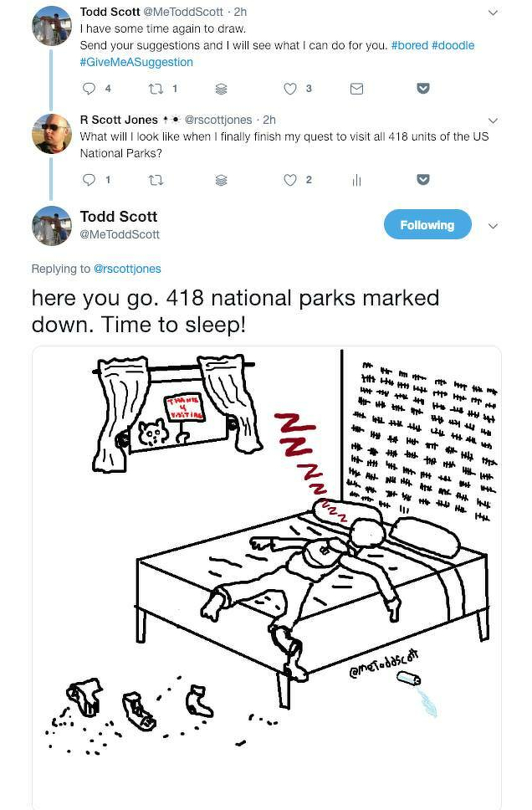Open @rscottjones link in Replying to
The width and height of the screenshot is (532, 810).
click(x=127, y=269)
